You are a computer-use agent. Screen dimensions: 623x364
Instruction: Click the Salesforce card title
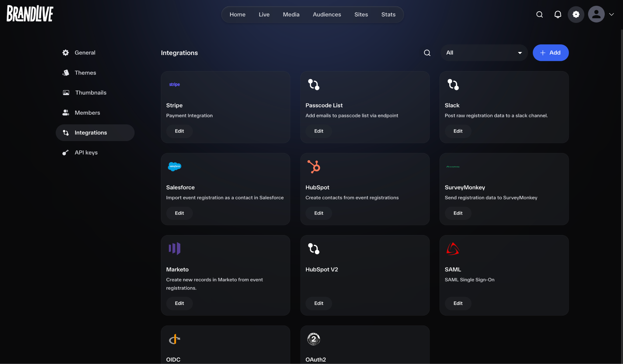180,187
